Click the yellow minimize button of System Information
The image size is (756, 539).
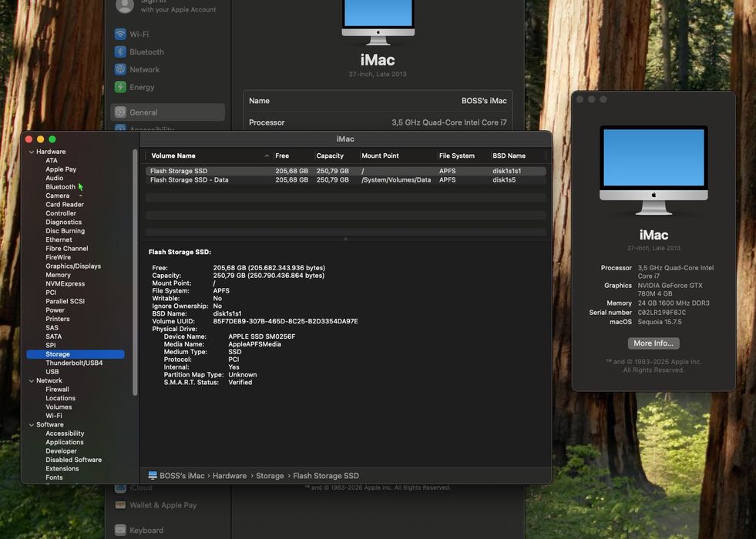point(41,139)
